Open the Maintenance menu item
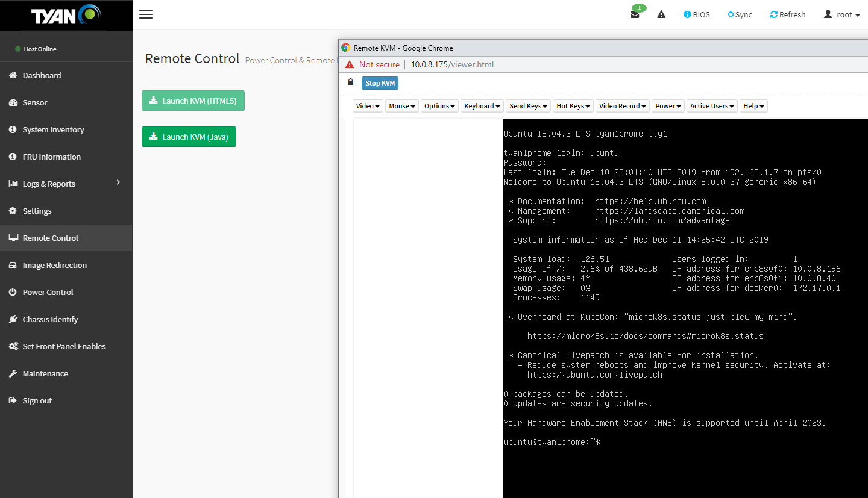Screen dimensions: 868x498 66,373
